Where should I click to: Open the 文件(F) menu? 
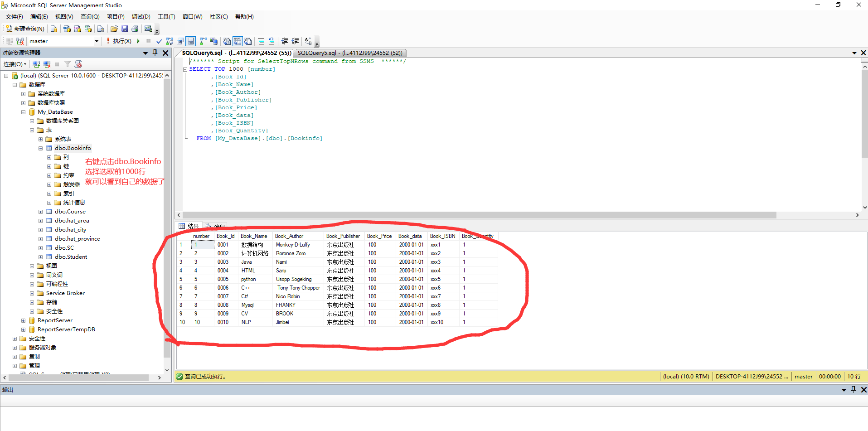pos(15,17)
